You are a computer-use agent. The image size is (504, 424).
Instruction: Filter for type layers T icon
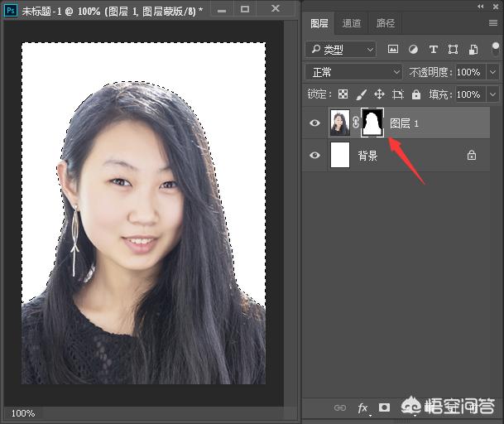point(433,49)
